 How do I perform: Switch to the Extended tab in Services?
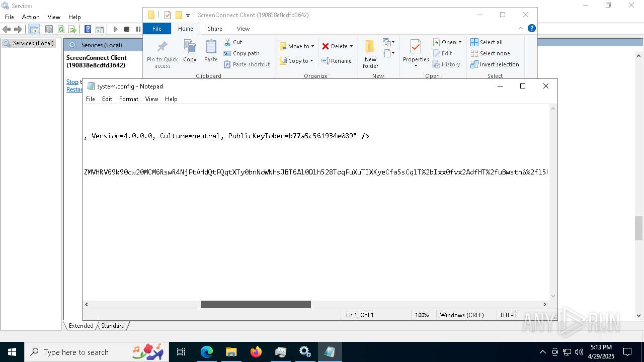coord(81,326)
